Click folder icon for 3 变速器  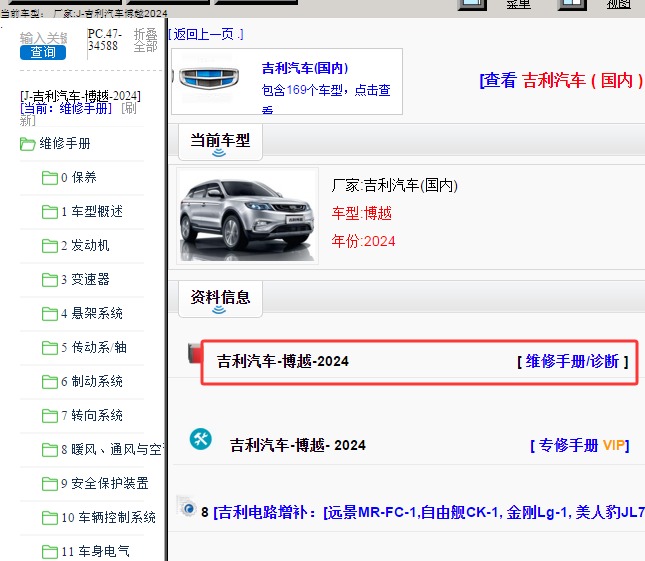click(49, 280)
